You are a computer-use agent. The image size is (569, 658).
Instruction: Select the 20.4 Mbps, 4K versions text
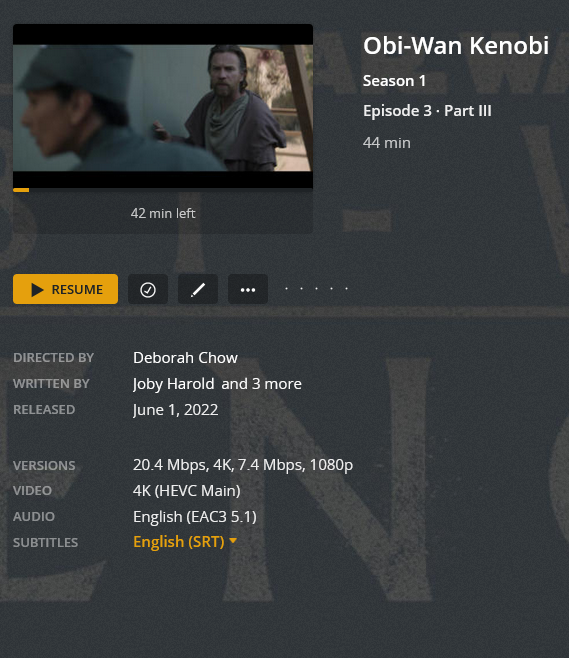click(x=182, y=465)
